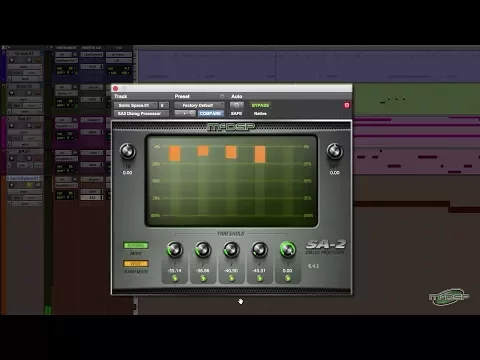
Task: Toggle the green Mode button
Action: point(136,246)
